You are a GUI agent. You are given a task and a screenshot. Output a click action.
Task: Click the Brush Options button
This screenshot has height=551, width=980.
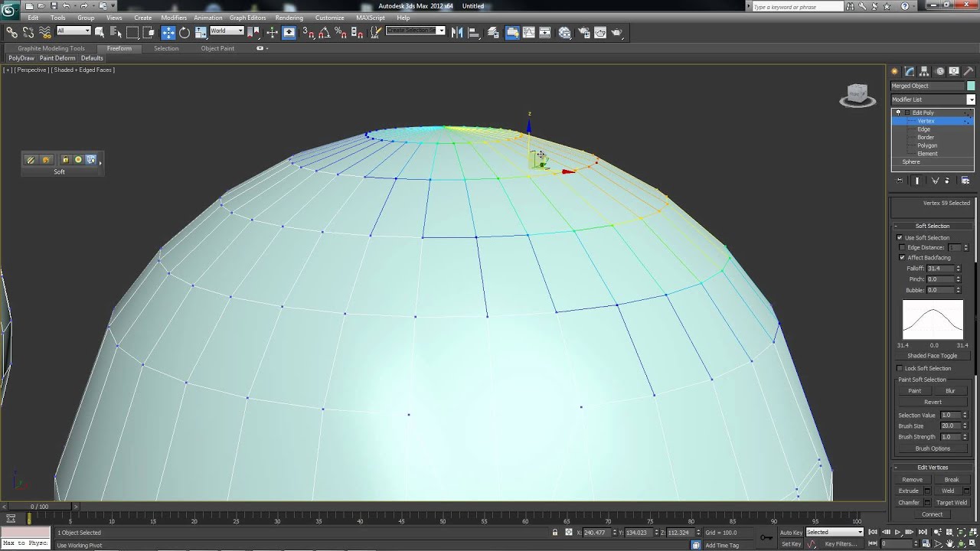(x=933, y=448)
